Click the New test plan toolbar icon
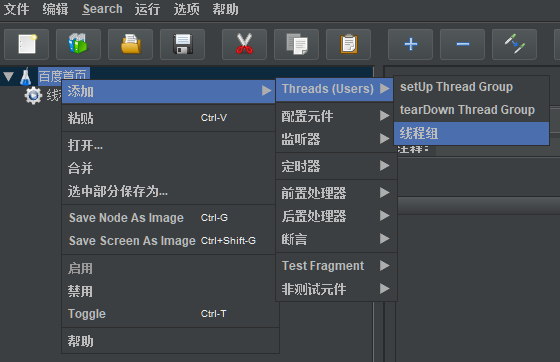The image size is (560, 362). [26, 44]
